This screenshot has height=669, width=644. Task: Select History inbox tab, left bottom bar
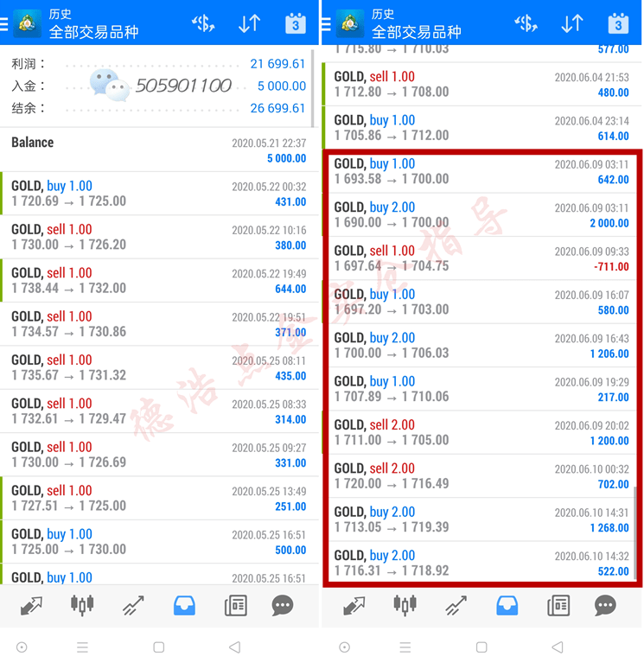tap(184, 605)
